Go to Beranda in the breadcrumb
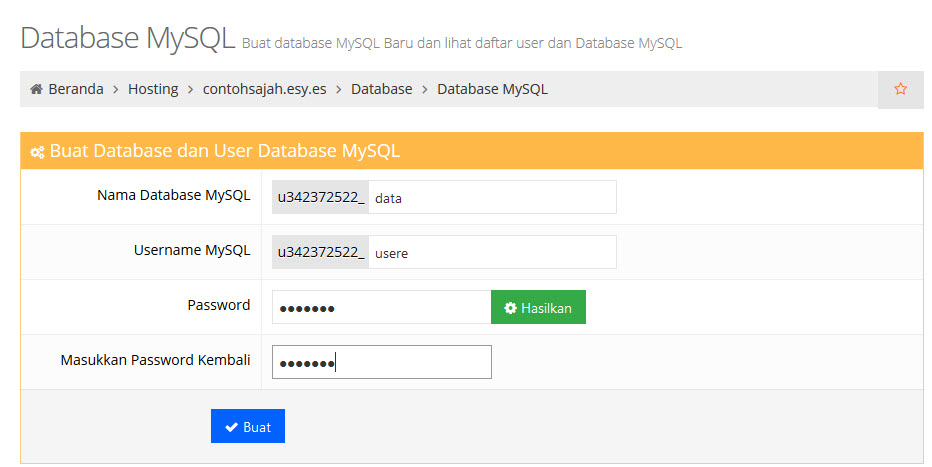Image resolution: width=932 pixels, height=467 pixels. click(x=75, y=89)
